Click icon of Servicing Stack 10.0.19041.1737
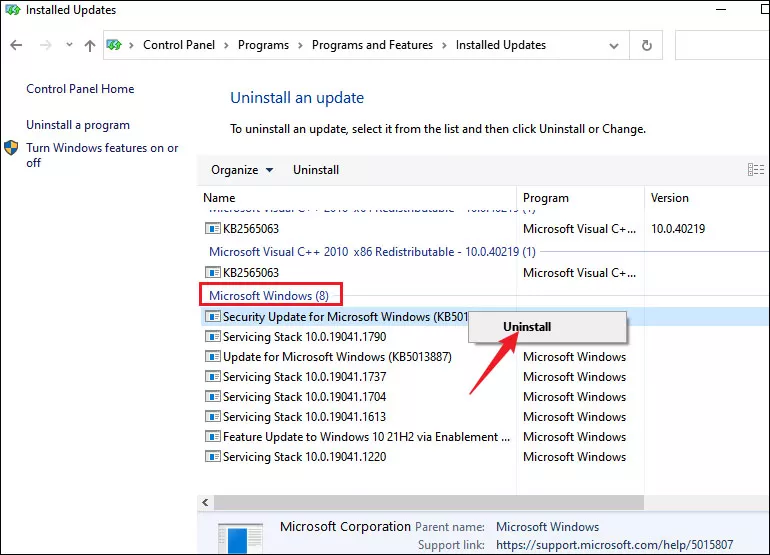 click(213, 377)
